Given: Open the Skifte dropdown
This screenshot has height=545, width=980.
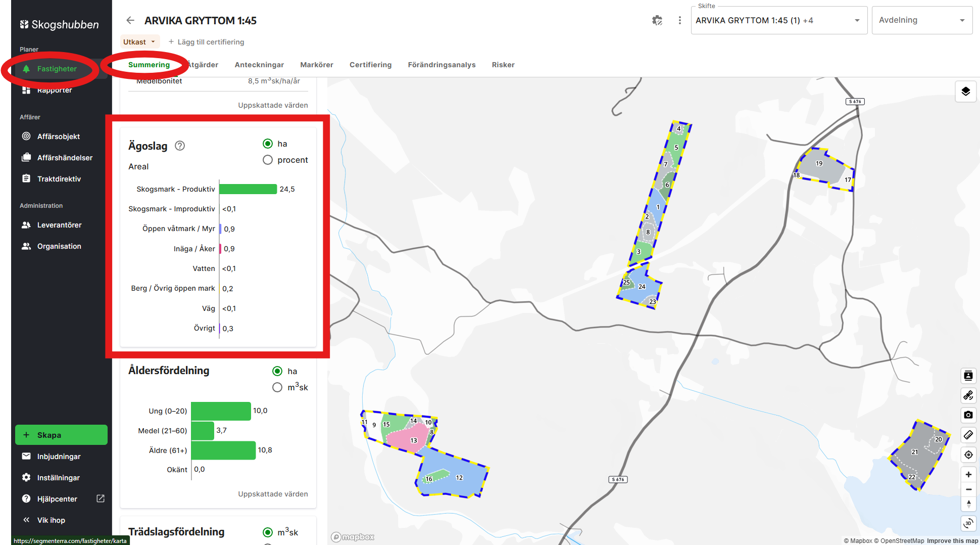Looking at the screenshot, I should click(x=779, y=20).
